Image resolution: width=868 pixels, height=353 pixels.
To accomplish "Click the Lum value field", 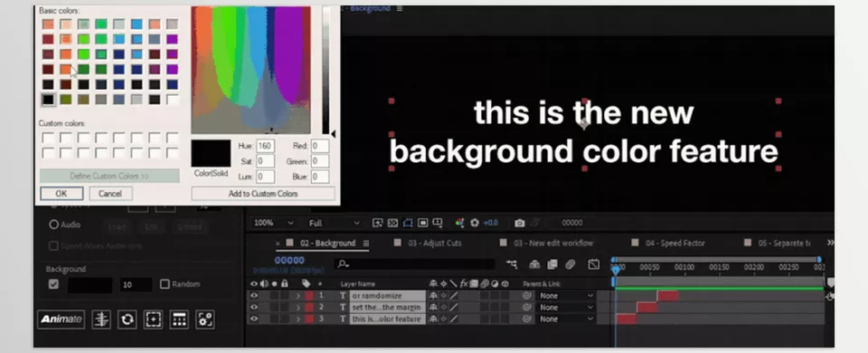I will 266,176.
